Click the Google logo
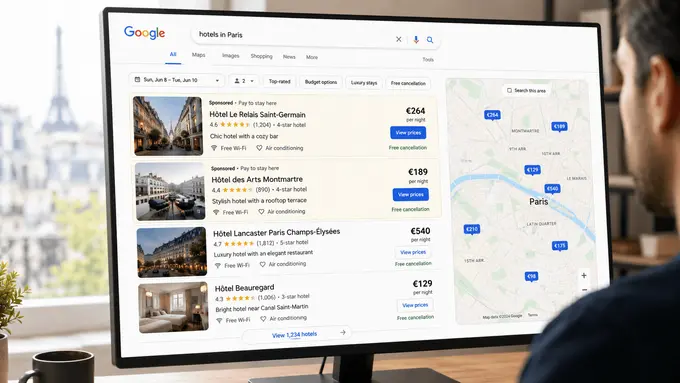This screenshot has height=383, width=680. tap(144, 33)
